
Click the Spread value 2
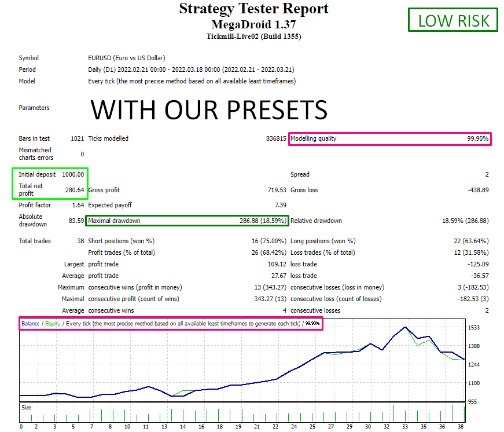(x=487, y=174)
